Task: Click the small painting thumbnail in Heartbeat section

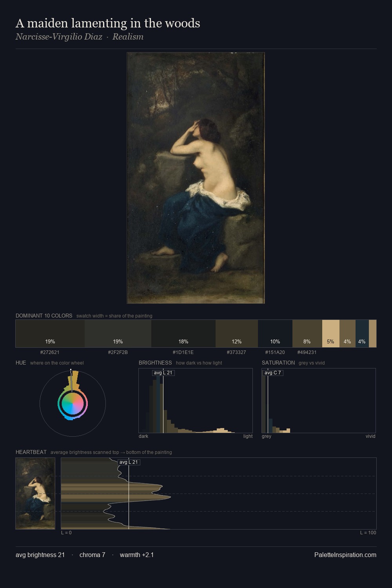Action: pyautogui.click(x=35, y=494)
